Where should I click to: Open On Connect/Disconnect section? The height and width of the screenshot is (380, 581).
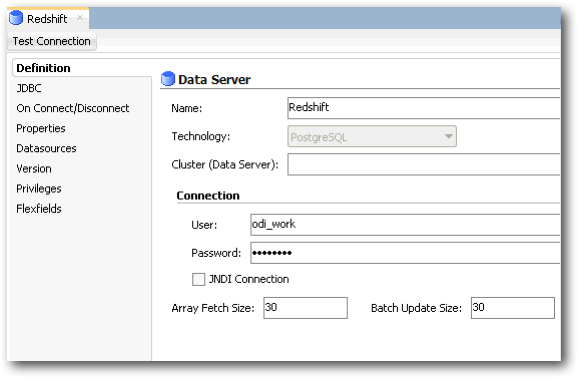point(73,108)
